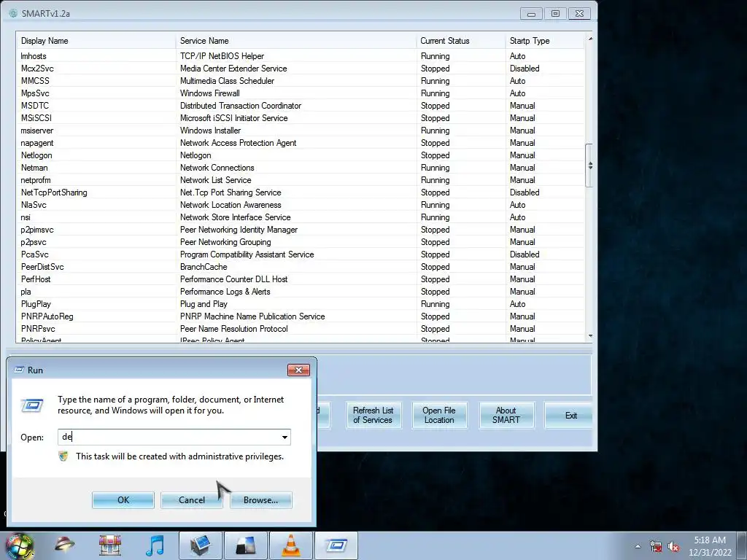Click the SMART app icon in title bar
The image size is (747, 560).
click(x=13, y=13)
